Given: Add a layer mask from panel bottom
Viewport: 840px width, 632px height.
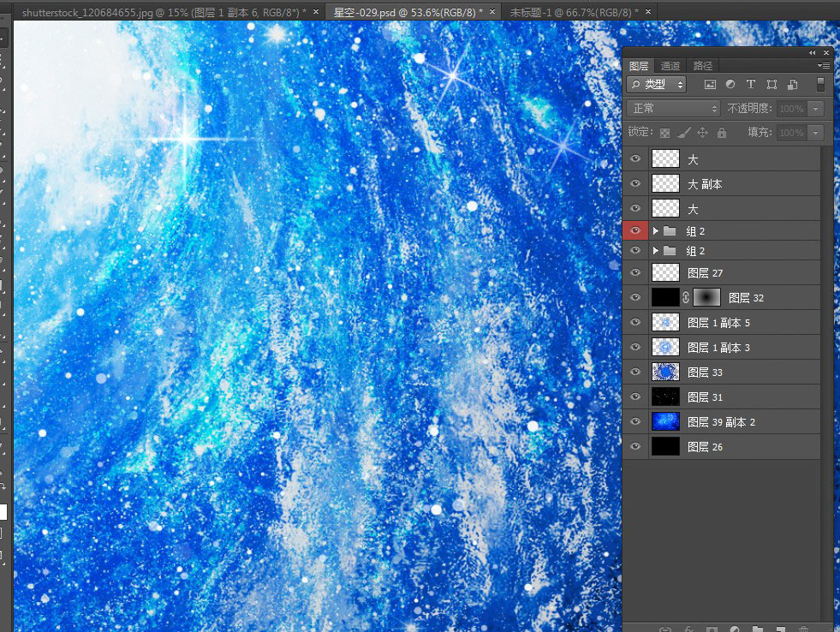Looking at the screenshot, I should click(x=712, y=629).
